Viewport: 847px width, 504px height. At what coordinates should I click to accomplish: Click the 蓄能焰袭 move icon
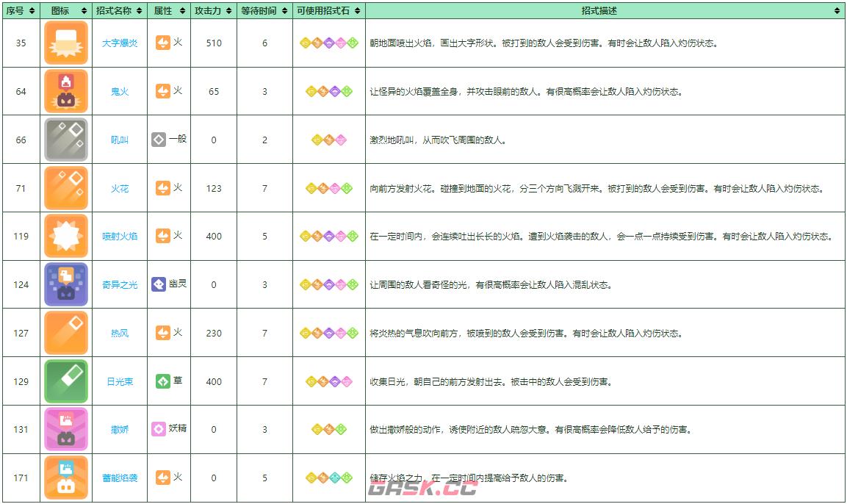(x=66, y=478)
